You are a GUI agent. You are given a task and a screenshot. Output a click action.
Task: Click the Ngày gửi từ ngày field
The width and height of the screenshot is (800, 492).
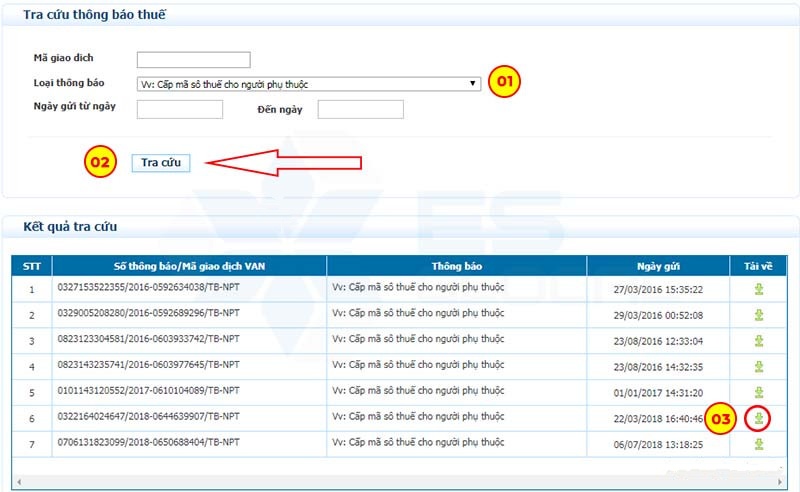186,109
